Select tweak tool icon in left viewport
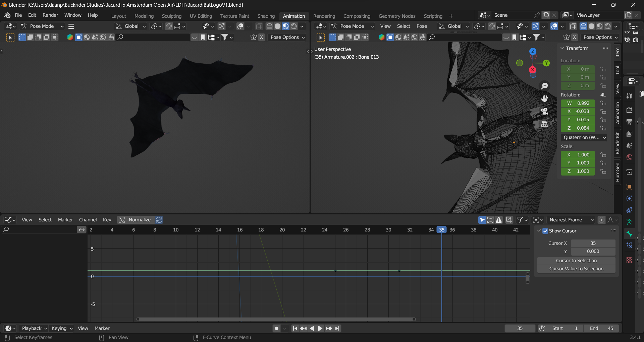Screen dimensions: 644x342 point(10,38)
